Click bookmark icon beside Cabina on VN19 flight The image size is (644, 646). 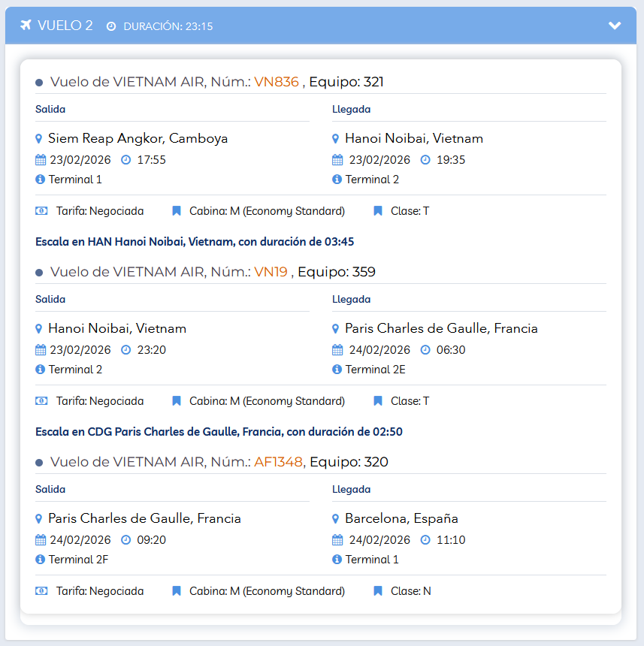[x=177, y=401]
